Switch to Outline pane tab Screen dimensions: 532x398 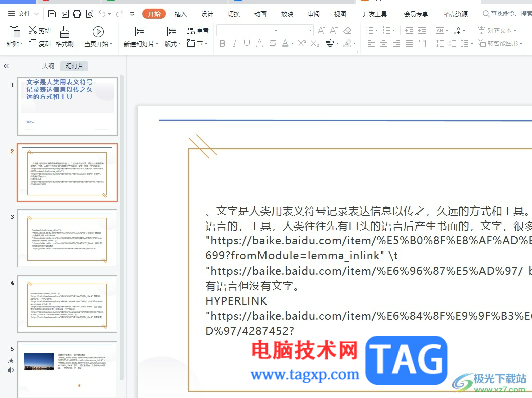[x=48, y=66]
